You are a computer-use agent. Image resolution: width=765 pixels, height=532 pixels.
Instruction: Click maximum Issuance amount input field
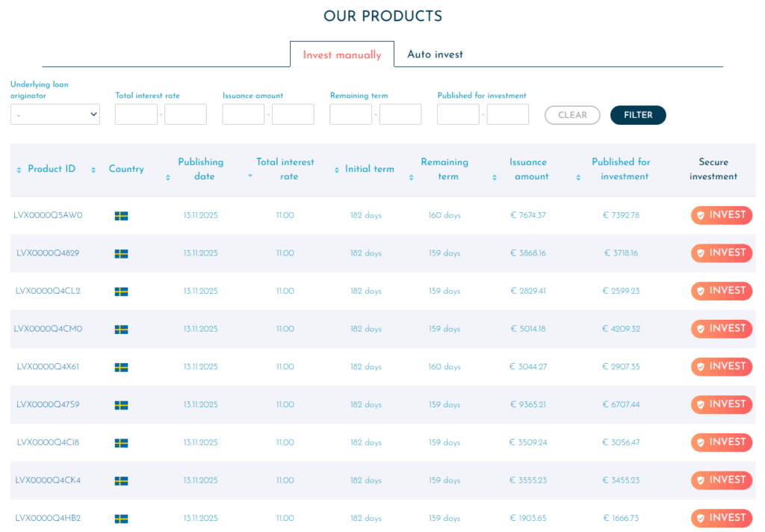[x=293, y=114]
